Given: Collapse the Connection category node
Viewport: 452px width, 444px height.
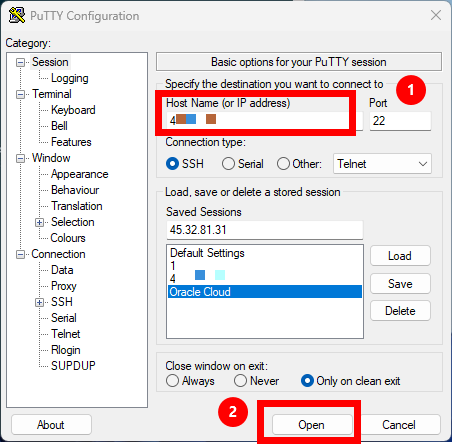Looking at the screenshot, I should click(21, 255).
